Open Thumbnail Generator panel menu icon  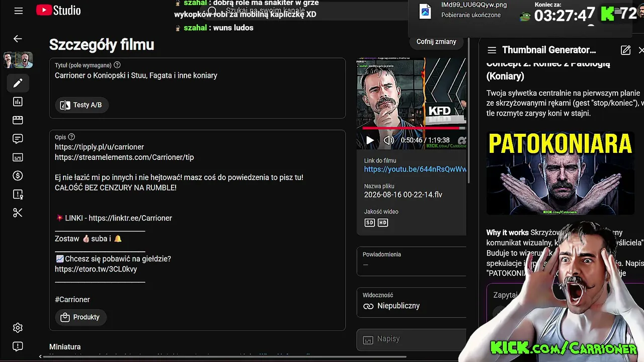tap(492, 50)
